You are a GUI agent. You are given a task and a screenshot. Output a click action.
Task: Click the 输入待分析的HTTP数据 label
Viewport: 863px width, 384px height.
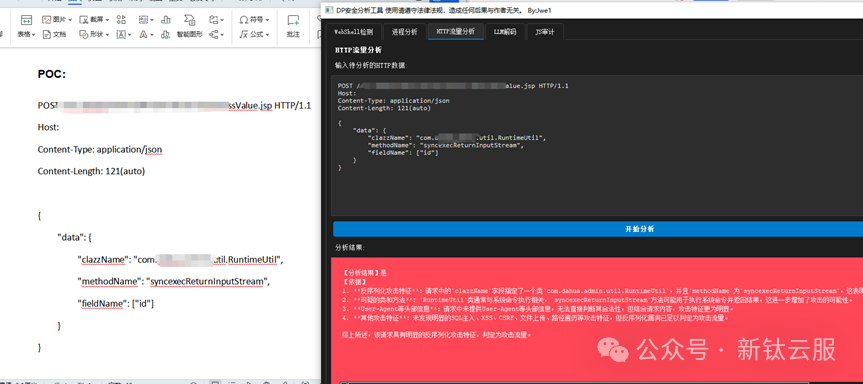[x=372, y=65]
